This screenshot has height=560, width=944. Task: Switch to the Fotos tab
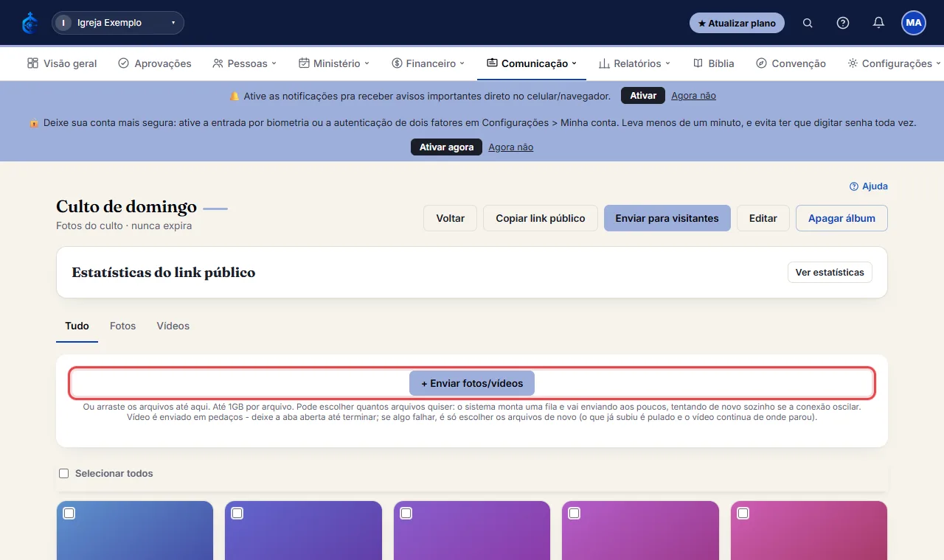[x=122, y=326]
